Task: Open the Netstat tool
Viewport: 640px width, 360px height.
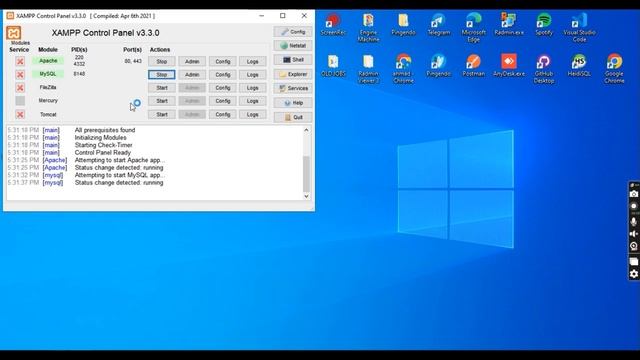Action: tap(293, 46)
